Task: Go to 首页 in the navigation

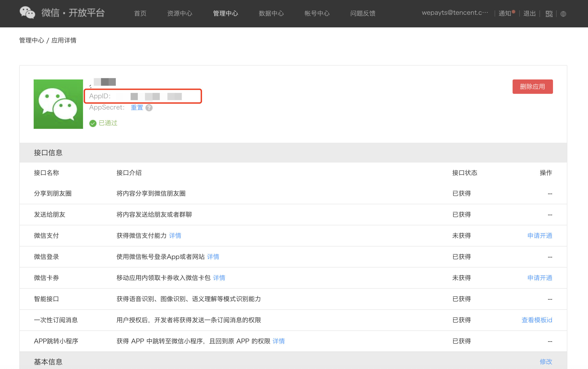Action: (140, 13)
